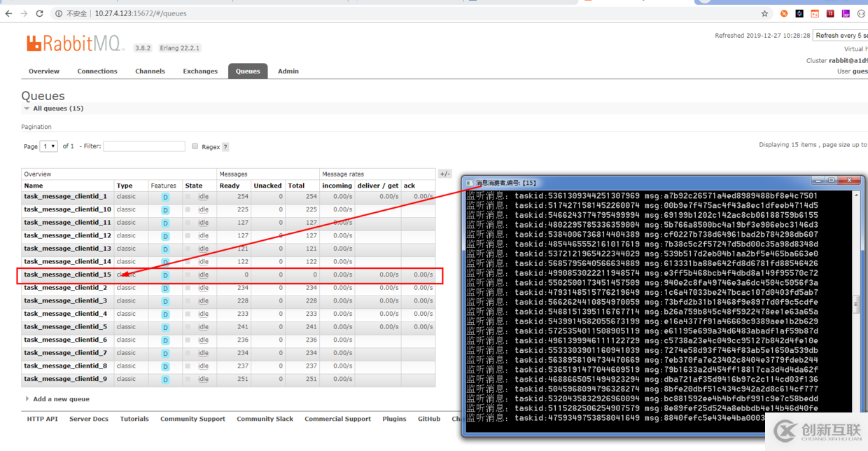Toggle state indicator box for task_message_clientid_3
Image resolution: width=868 pixels, height=451 pixels.
188,300
